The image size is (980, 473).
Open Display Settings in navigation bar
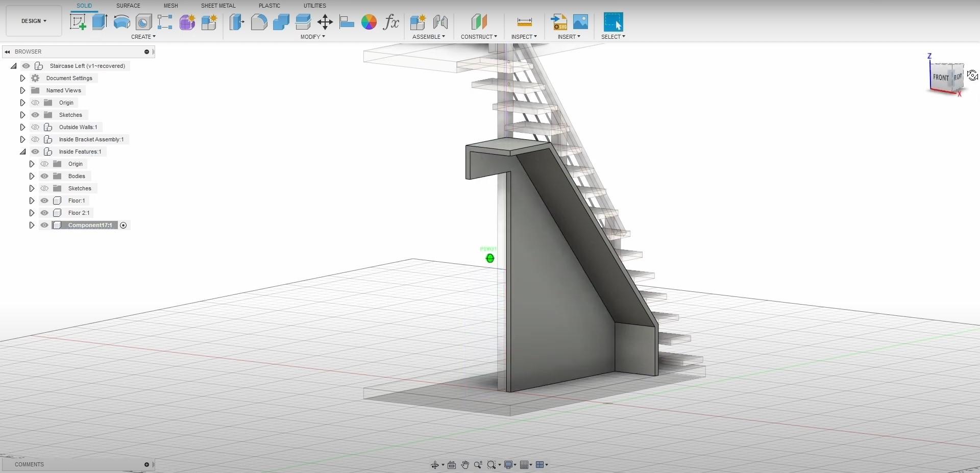click(x=508, y=465)
